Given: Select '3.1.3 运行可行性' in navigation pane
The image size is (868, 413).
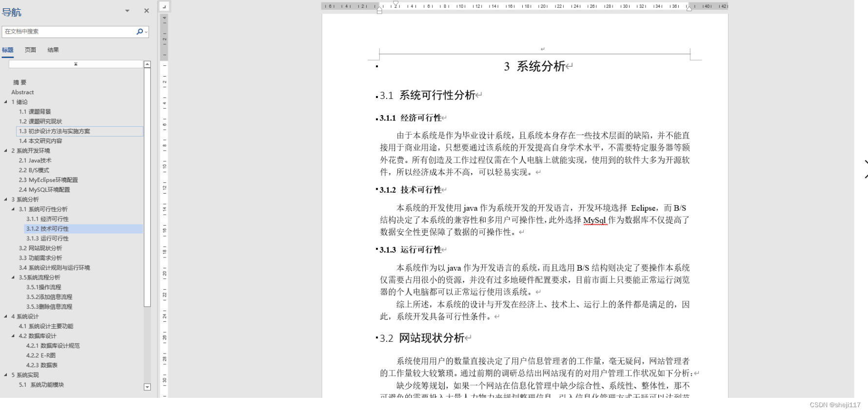Looking at the screenshot, I should pyautogui.click(x=47, y=238).
